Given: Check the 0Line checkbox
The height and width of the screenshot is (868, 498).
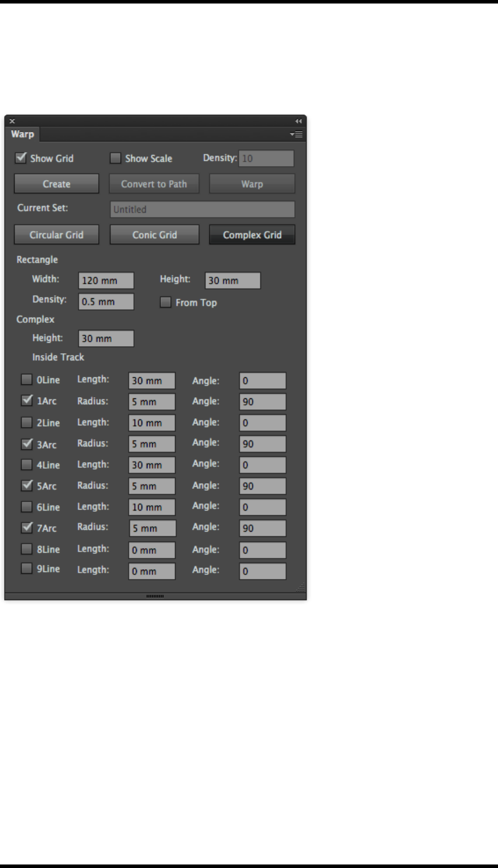Looking at the screenshot, I should [x=26, y=380].
